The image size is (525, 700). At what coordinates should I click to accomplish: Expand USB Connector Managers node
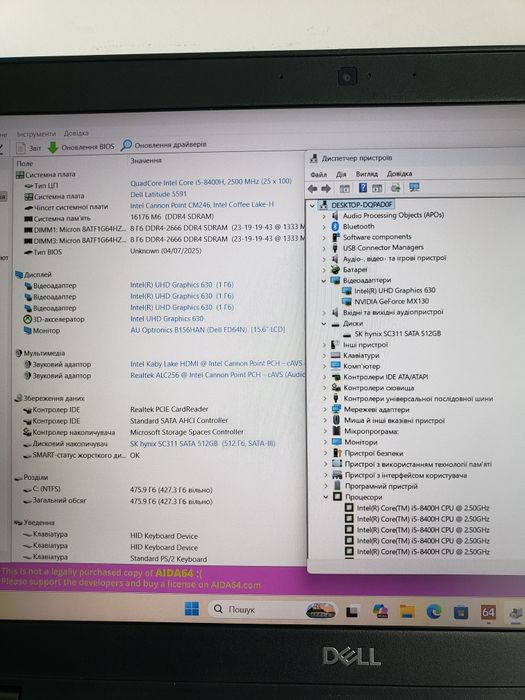pyautogui.click(x=324, y=248)
